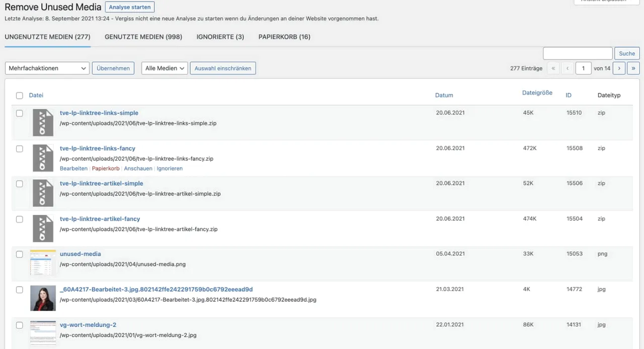The image size is (644, 349).
Task: Open the portrait thumbnail of _60A4217-Bearbeitet-3
Action: 43,298
